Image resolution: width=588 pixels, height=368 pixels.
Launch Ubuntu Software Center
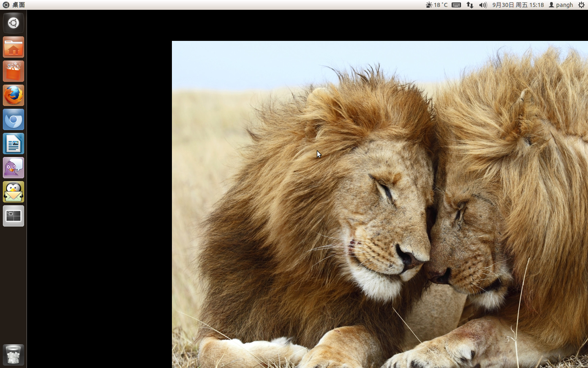click(13, 71)
